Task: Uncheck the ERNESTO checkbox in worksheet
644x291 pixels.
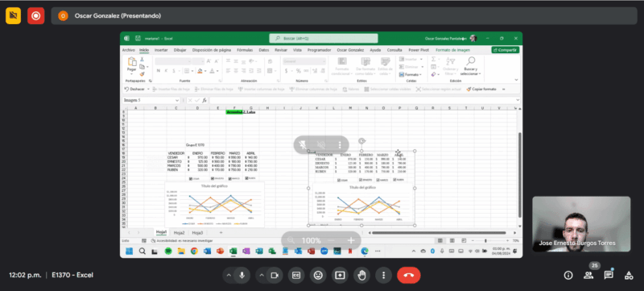Action: [213, 178]
